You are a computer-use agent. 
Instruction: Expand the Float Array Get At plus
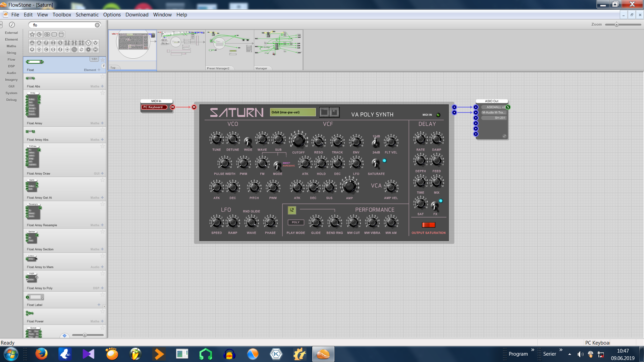(x=102, y=197)
